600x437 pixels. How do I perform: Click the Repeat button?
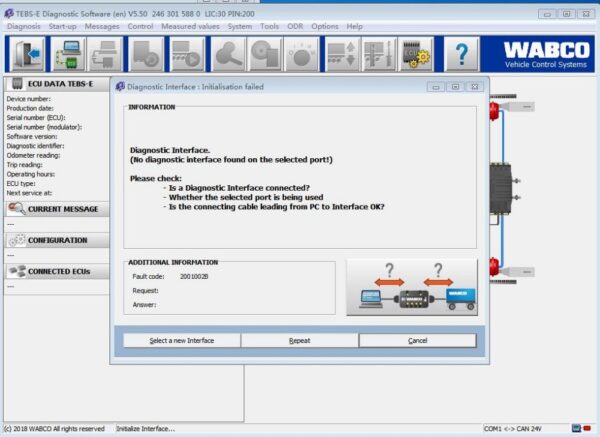[x=300, y=341]
